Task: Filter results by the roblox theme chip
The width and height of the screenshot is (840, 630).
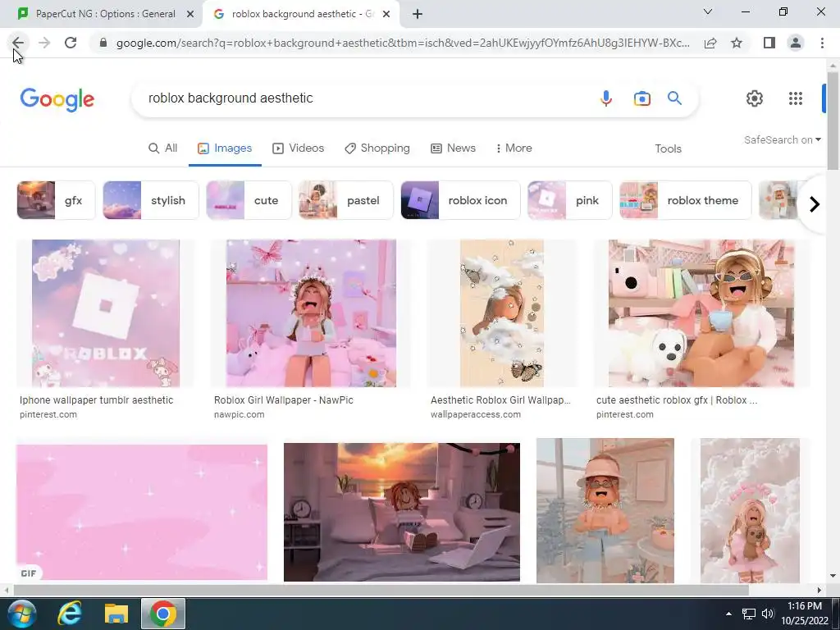Action: [x=685, y=200]
